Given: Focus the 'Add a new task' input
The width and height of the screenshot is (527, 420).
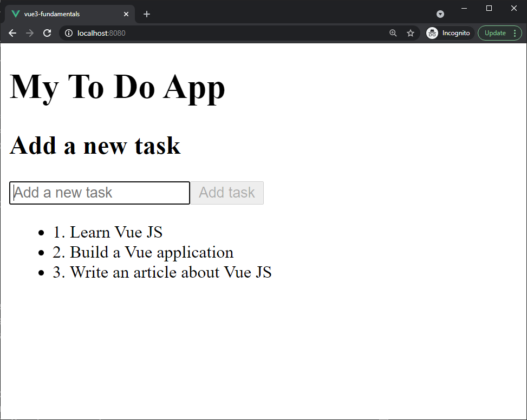Looking at the screenshot, I should click(x=100, y=193).
